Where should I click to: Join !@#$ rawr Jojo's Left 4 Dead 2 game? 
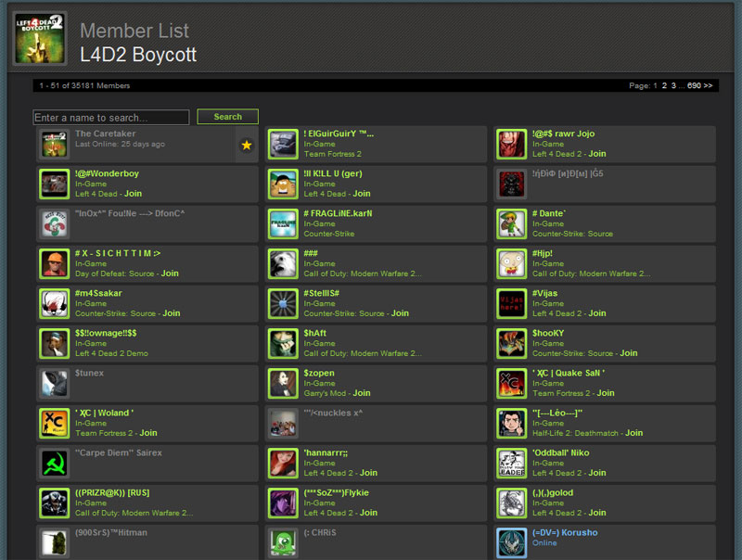pyautogui.click(x=597, y=154)
